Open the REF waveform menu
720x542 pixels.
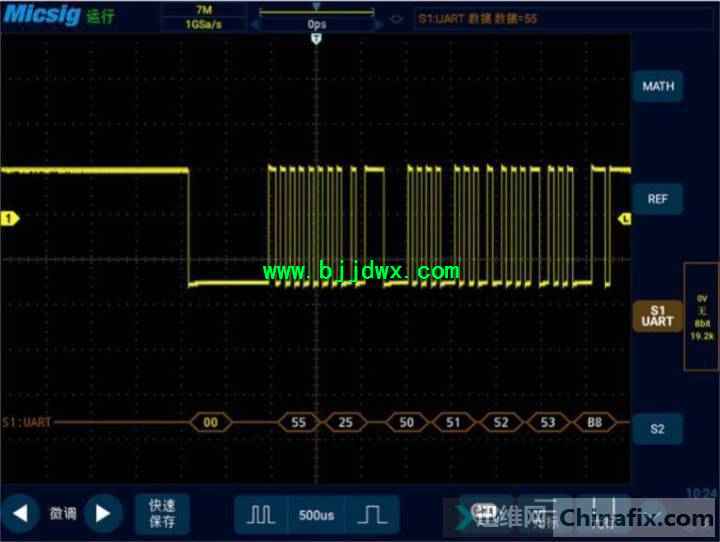point(658,199)
